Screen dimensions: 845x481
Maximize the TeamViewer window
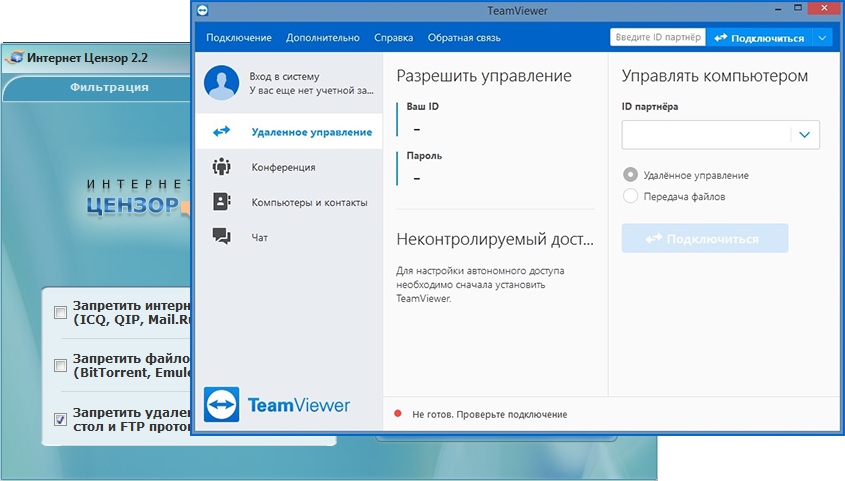coord(798,8)
